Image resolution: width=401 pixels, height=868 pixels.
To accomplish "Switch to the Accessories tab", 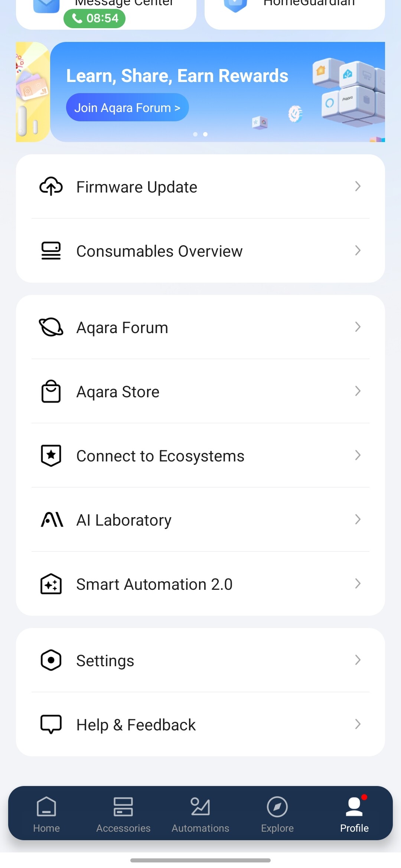I will 123,814.
